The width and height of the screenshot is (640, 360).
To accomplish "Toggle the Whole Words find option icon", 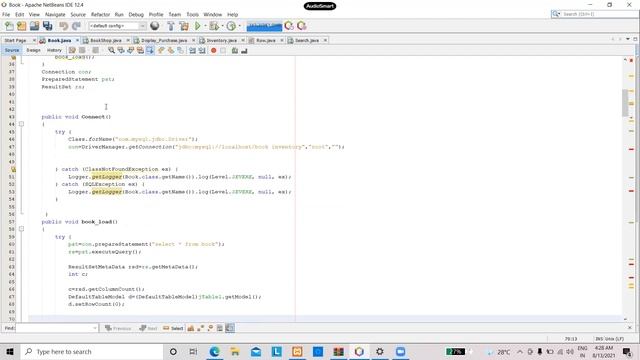I will (x=200, y=328).
